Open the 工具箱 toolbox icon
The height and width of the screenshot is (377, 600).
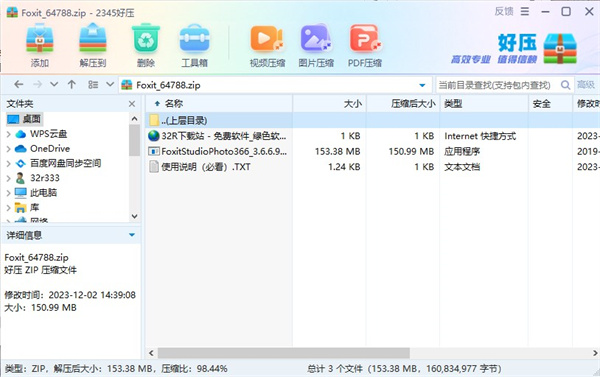tap(194, 38)
